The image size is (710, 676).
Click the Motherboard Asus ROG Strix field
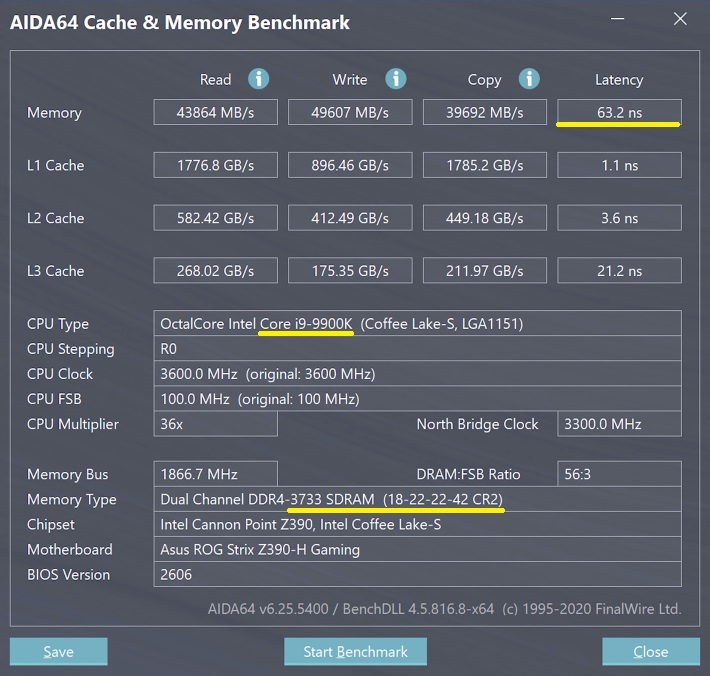pyautogui.click(x=417, y=549)
